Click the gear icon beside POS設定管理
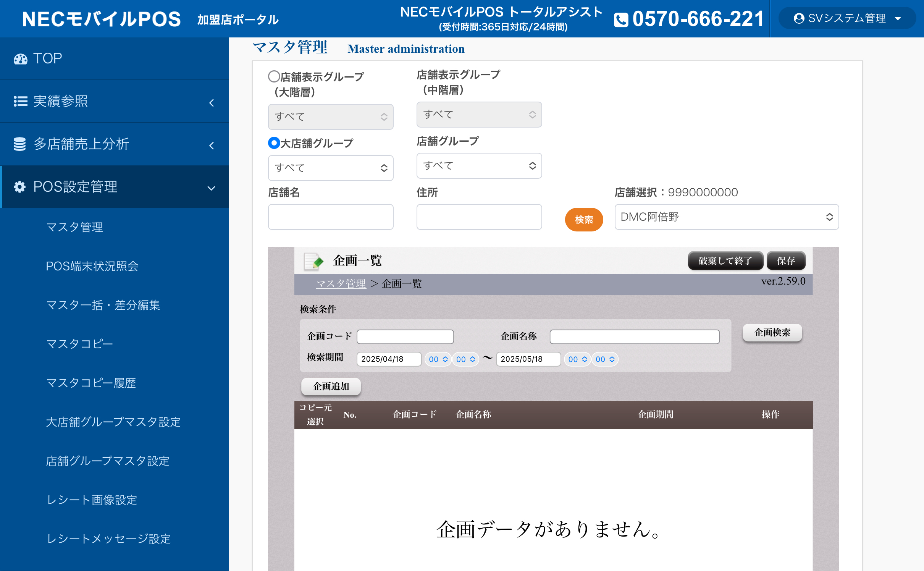The image size is (924, 571). click(x=19, y=187)
